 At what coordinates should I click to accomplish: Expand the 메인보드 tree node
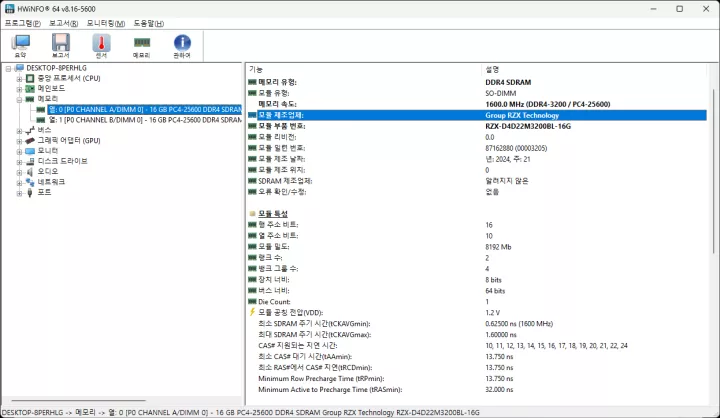point(19,89)
